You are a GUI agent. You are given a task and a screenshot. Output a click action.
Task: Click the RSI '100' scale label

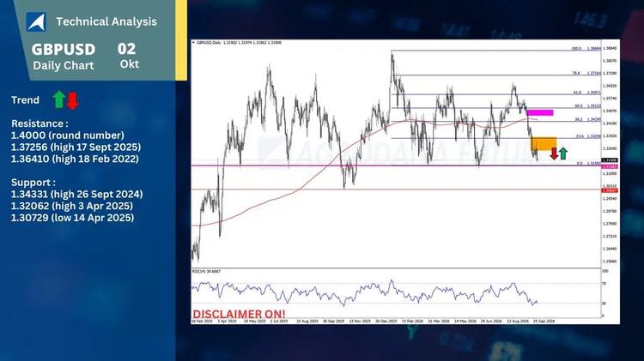tap(605, 271)
